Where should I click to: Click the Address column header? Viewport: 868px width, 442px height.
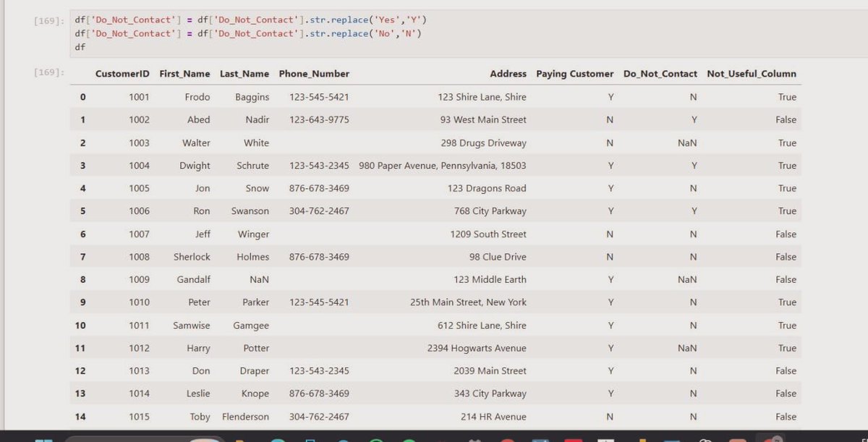(508, 74)
